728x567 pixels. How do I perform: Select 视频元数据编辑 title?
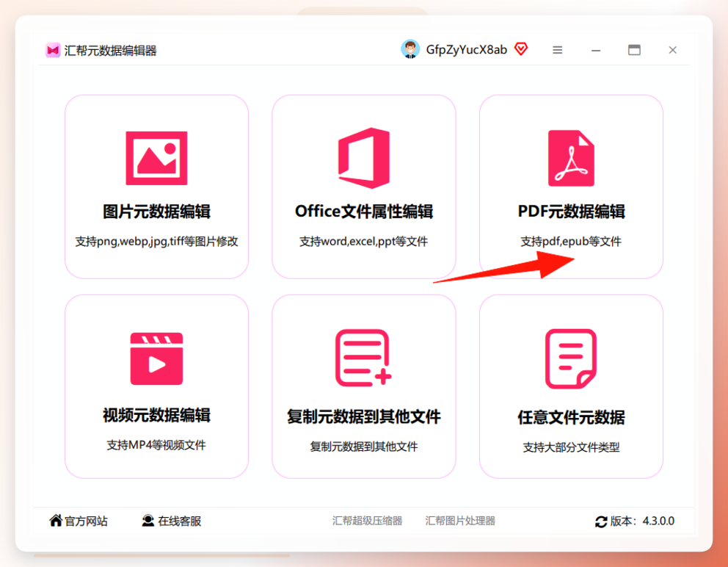coord(156,415)
